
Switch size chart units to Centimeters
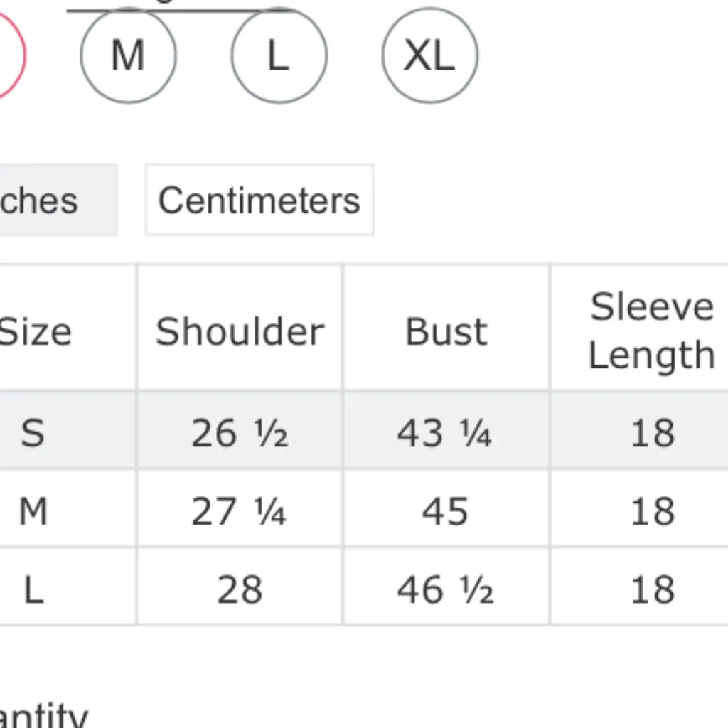(x=259, y=200)
